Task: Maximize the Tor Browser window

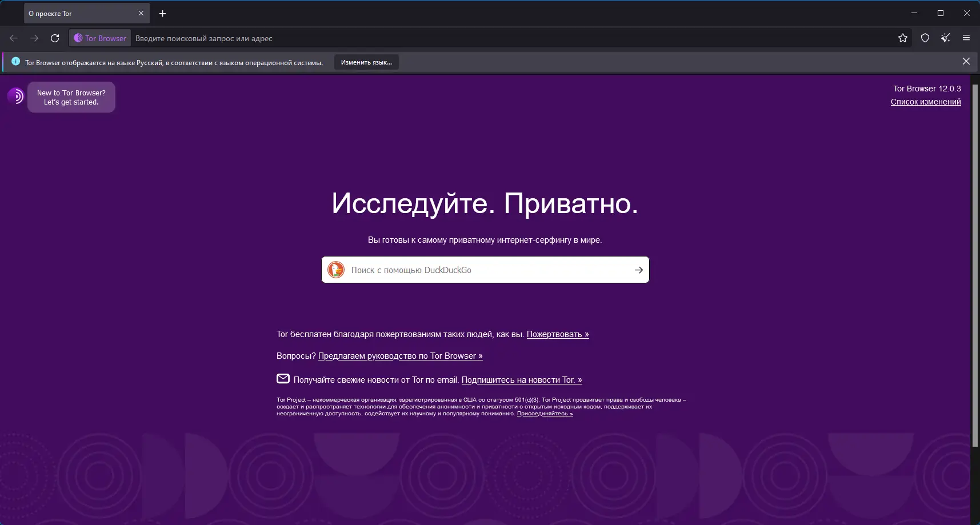Action: [941, 13]
